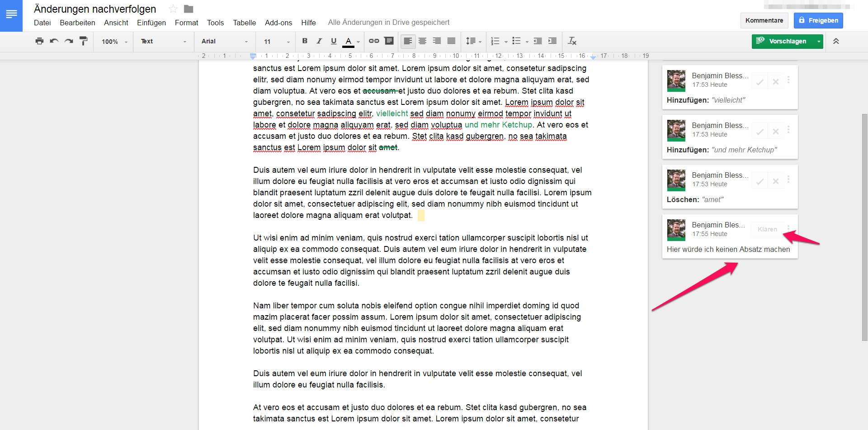This screenshot has height=430, width=868.
Task: Open the line spacing menu
Action: click(x=473, y=42)
